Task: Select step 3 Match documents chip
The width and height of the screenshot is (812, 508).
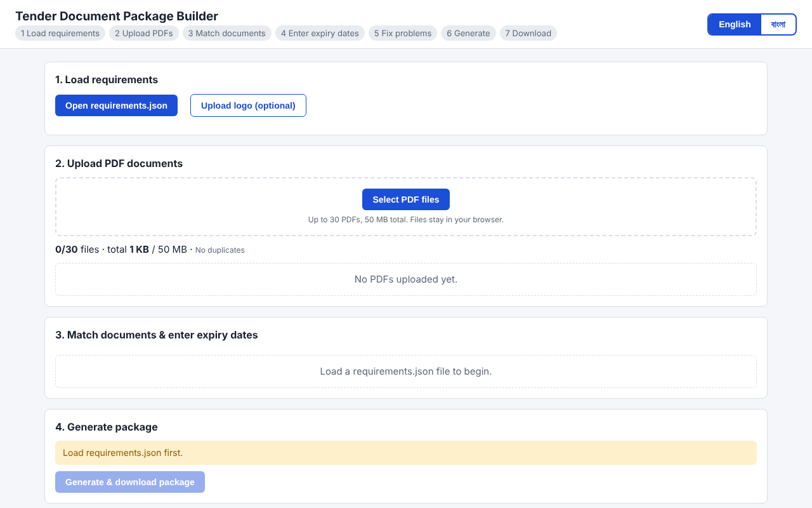Action: tap(227, 33)
